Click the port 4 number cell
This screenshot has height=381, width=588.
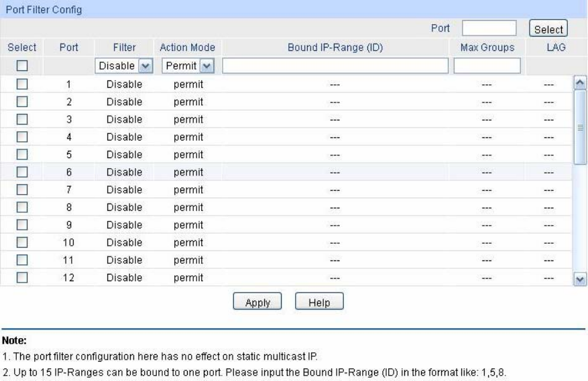pyautogui.click(x=68, y=137)
